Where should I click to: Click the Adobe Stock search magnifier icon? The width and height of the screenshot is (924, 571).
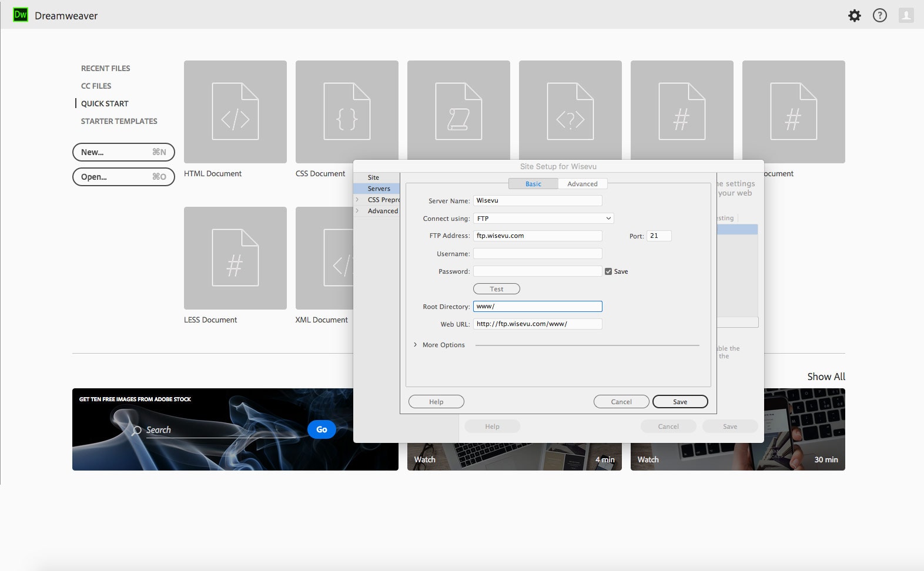[x=136, y=431]
